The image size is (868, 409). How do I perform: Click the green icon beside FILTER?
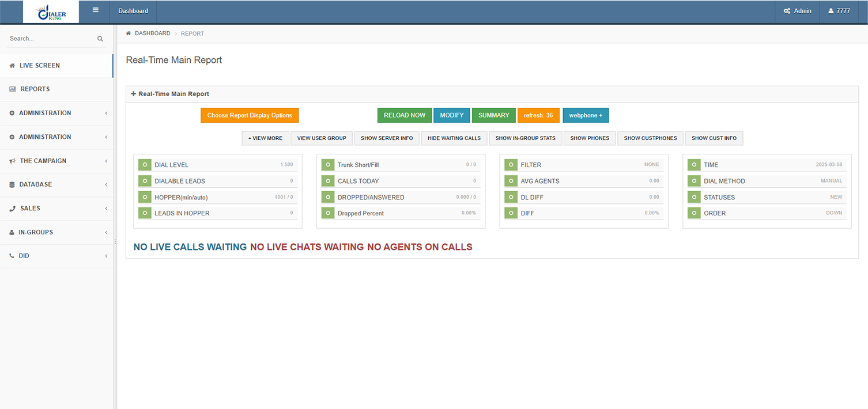coord(510,165)
